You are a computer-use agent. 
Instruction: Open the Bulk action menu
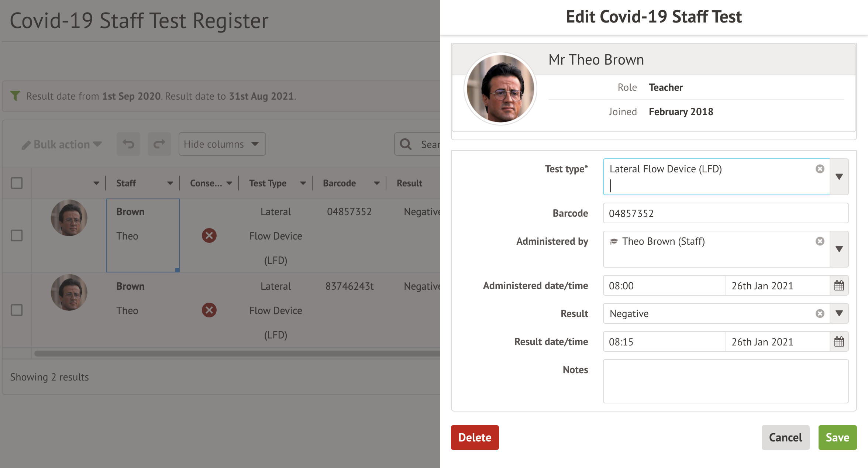click(x=62, y=144)
